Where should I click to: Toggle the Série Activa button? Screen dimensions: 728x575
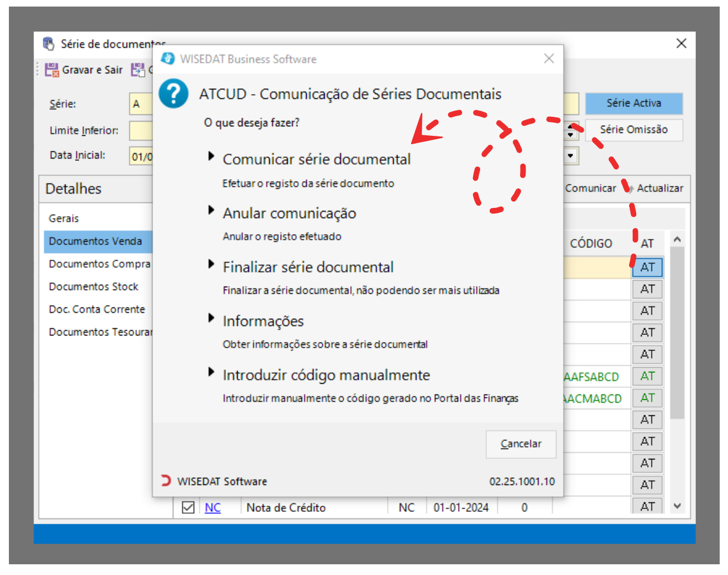click(633, 104)
